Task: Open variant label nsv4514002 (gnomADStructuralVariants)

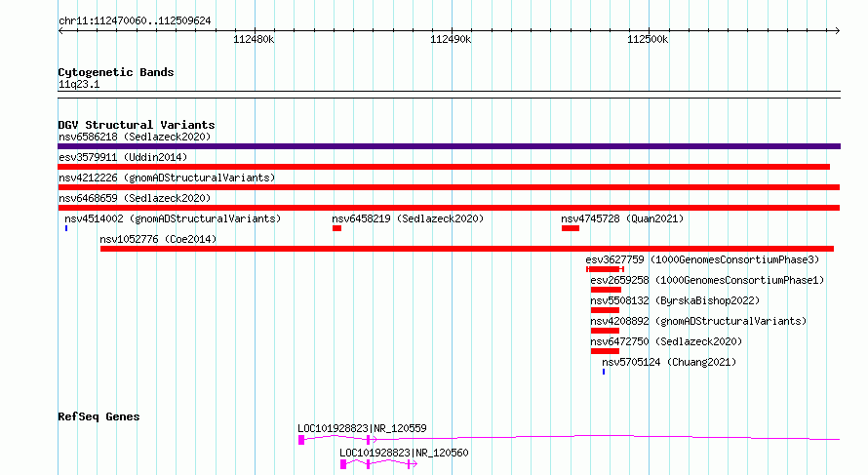Action: point(173,218)
